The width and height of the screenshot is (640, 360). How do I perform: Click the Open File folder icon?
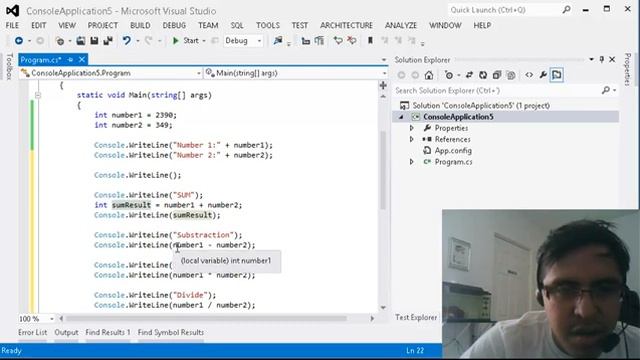pyautogui.click(x=81, y=40)
